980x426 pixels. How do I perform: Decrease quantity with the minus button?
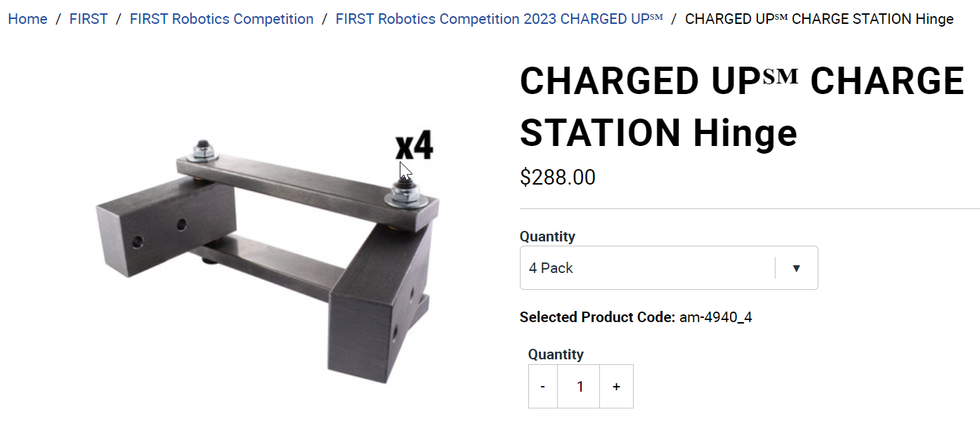pyautogui.click(x=543, y=386)
